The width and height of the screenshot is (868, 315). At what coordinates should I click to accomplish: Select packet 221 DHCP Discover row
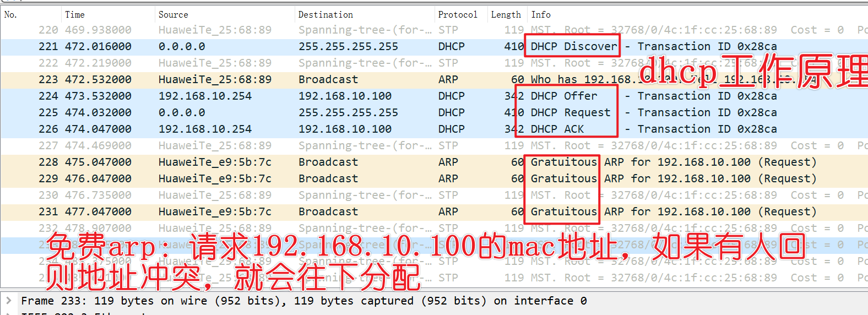(x=330, y=47)
